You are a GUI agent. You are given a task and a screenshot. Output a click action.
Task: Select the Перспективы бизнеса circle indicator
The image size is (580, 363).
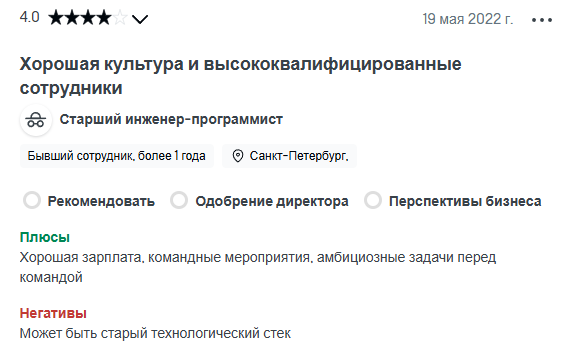(x=373, y=200)
